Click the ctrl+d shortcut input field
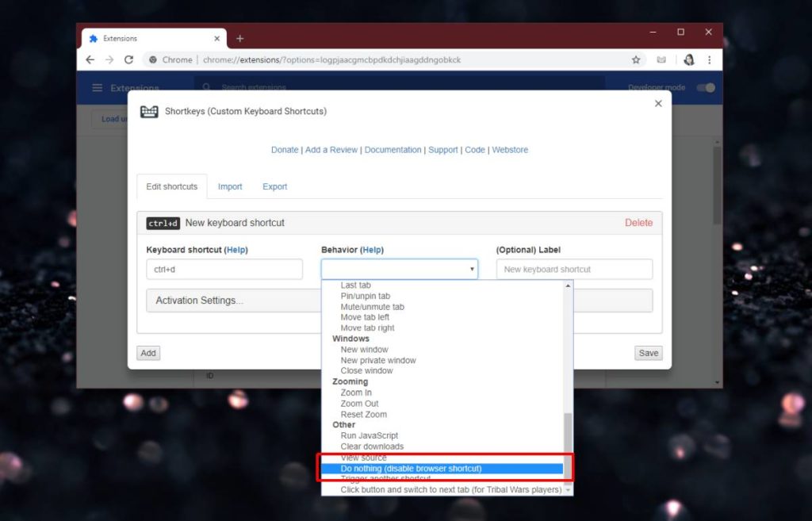The height and width of the screenshot is (521, 812). point(224,269)
